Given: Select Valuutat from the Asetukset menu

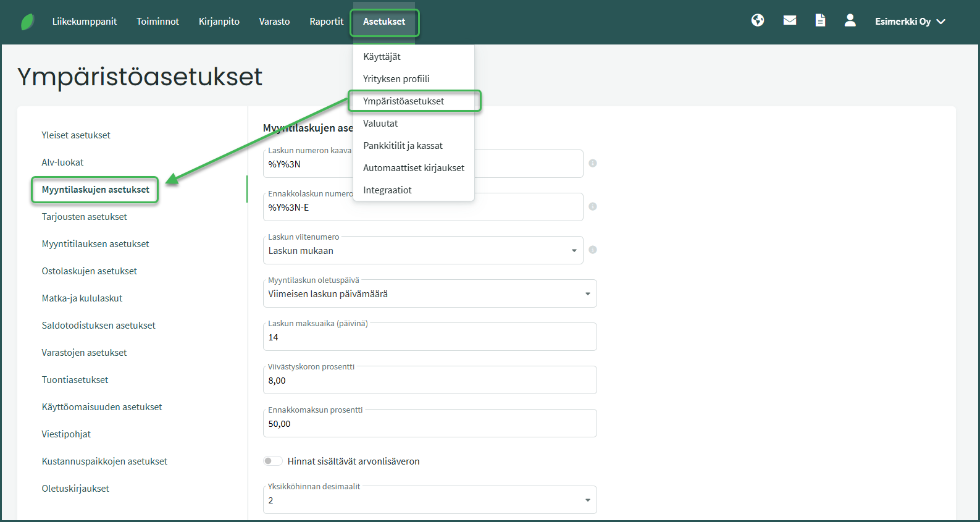Looking at the screenshot, I should tap(380, 124).
